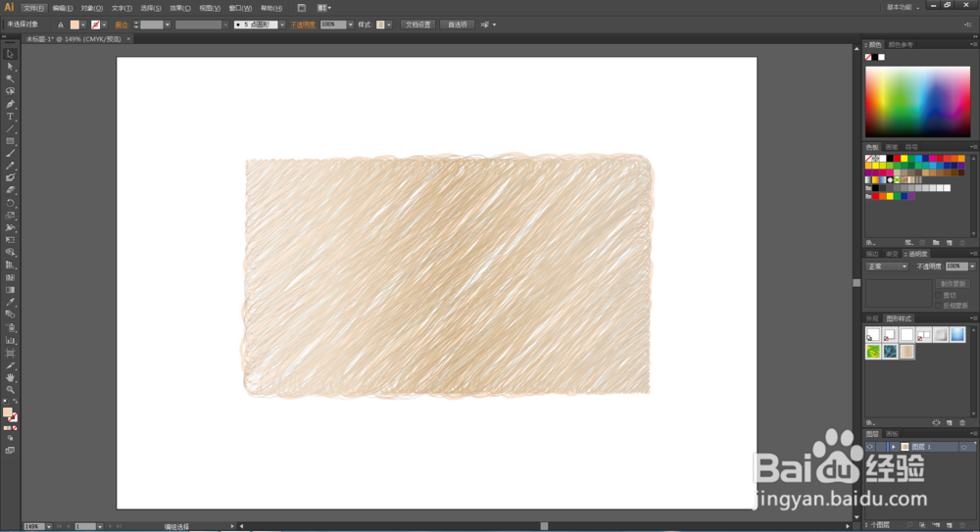Open the 样式 style dropdown arrow
Viewport: 980px width, 532px height.
click(x=389, y=25)
